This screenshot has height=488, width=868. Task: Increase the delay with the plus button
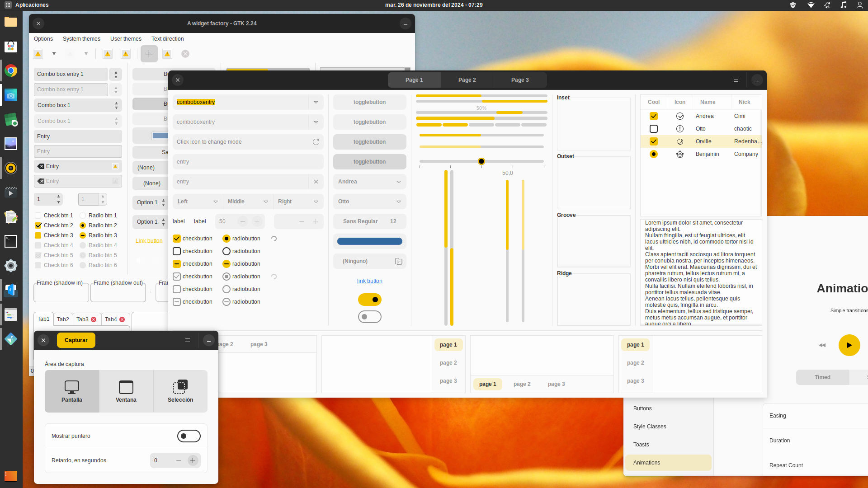tap(193, 460)
